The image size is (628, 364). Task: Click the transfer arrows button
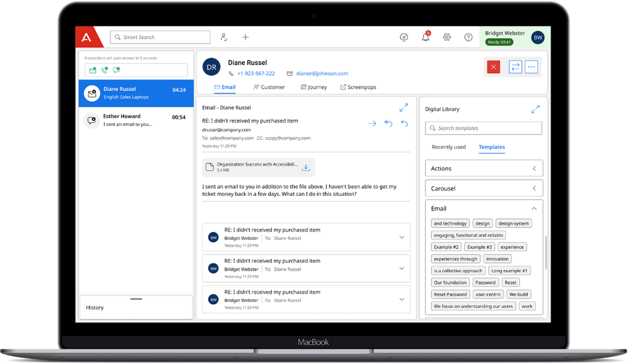pyautogui.click(x=515, y=67)
